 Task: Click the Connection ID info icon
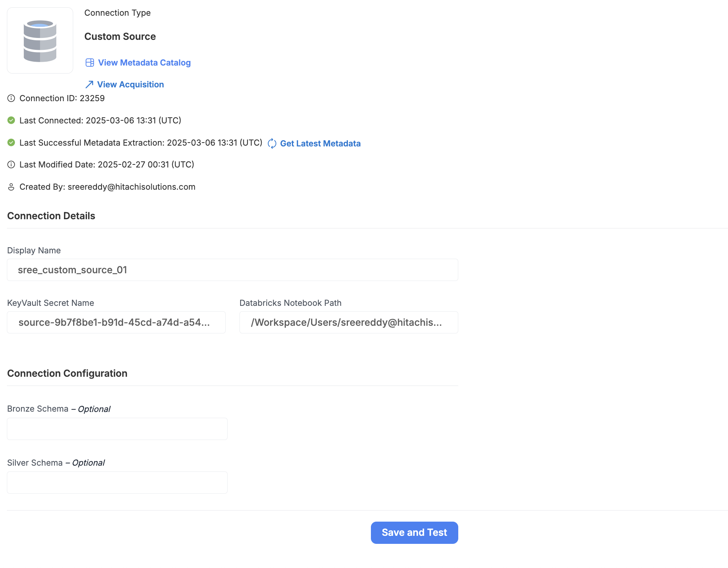(11, 98)
